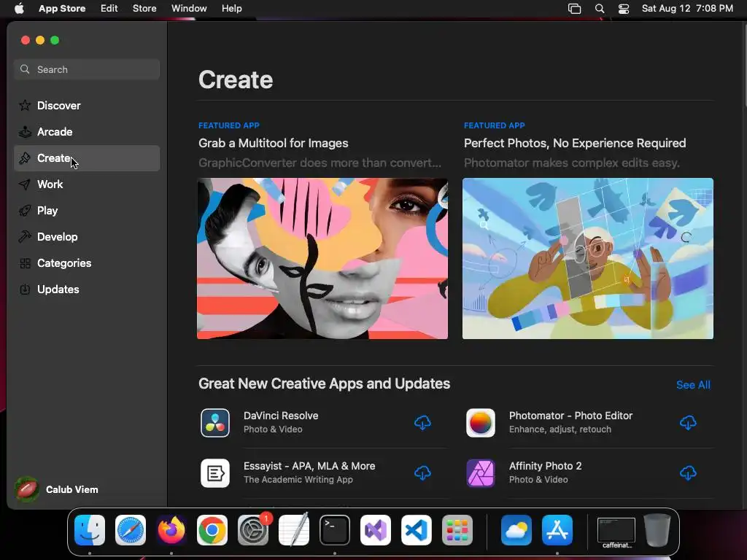
Task: Open the Photomator featured artwork
Action: [588, 259]
